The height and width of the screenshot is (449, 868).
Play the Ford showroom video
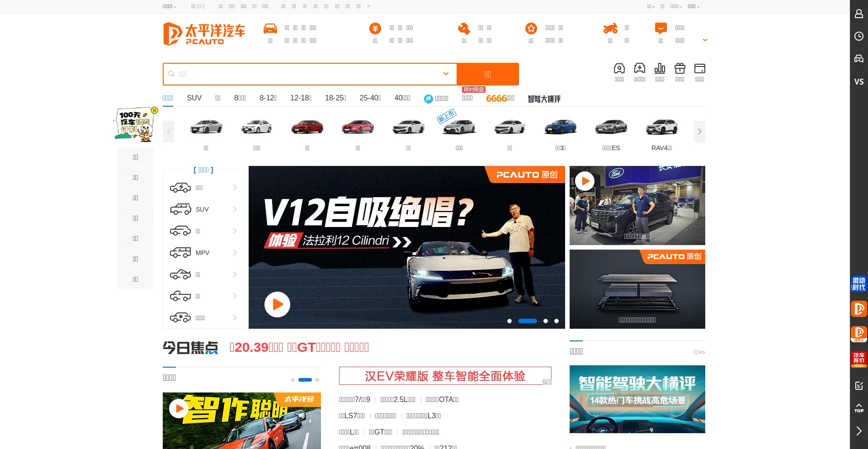(585, 181)
